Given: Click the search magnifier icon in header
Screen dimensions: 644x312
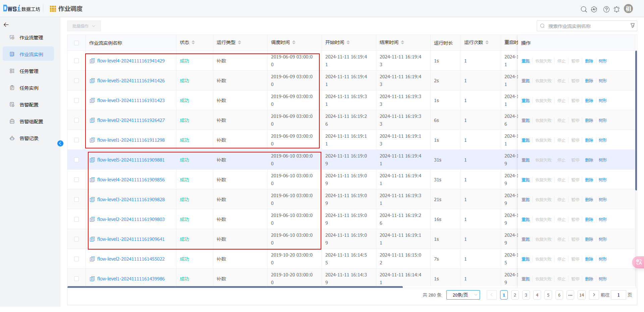Looking at the screenshot, I should [x=584, y=9].
